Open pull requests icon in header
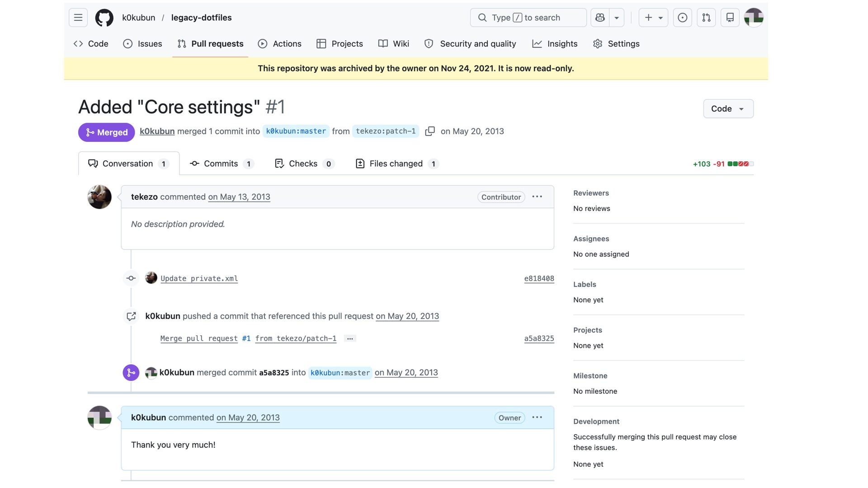Screen dimensions: 868x488 click(706, 18)
